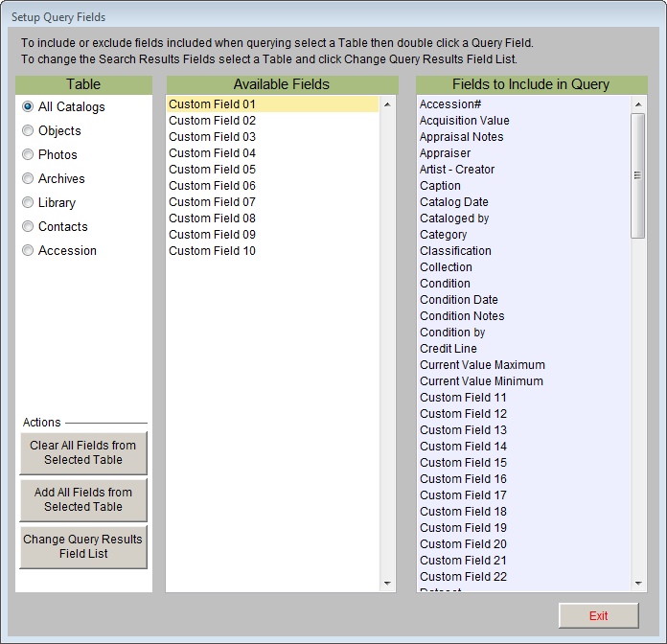Select Custom Field 05 in Available Fields

click(272, 170)
